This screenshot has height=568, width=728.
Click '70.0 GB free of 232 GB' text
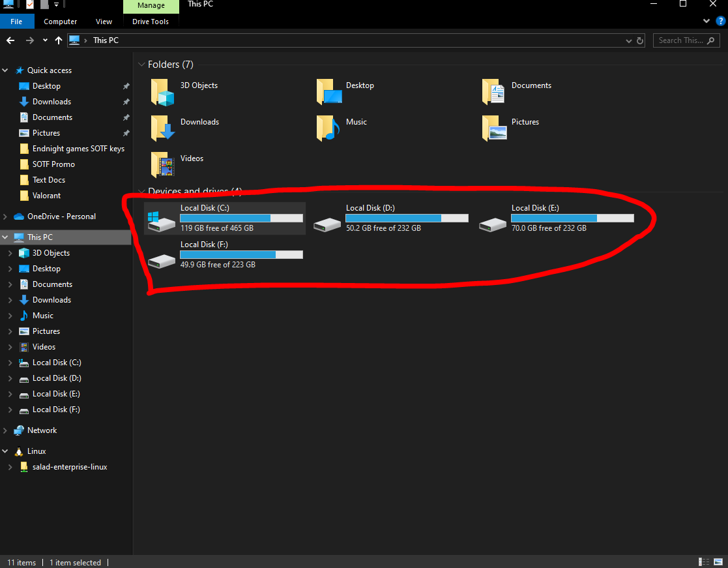549,228
